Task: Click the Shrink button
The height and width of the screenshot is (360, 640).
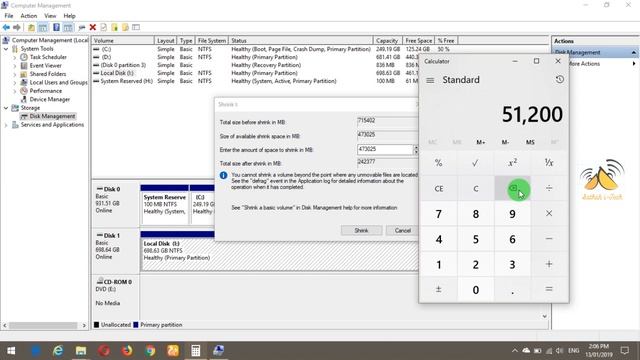Action: coord(361,231)
